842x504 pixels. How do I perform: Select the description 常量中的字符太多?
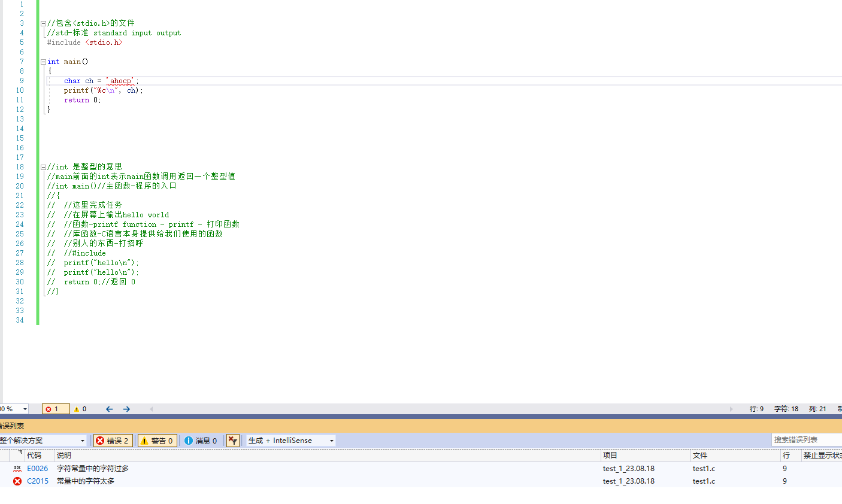click(86, 481)
